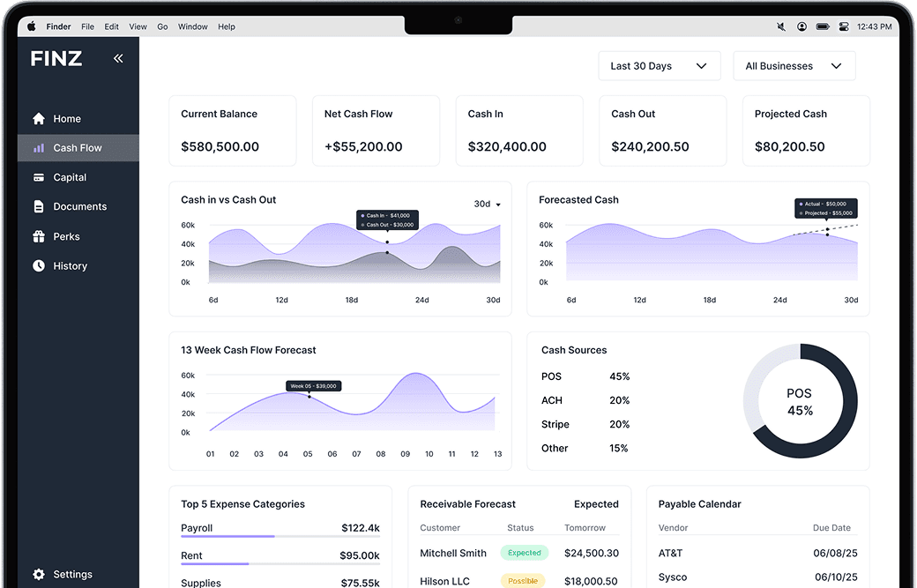Viewport: 917px width, 588px height.
Task: Click the Expected badge for Mitchell Smith
Action: (524, 552)
